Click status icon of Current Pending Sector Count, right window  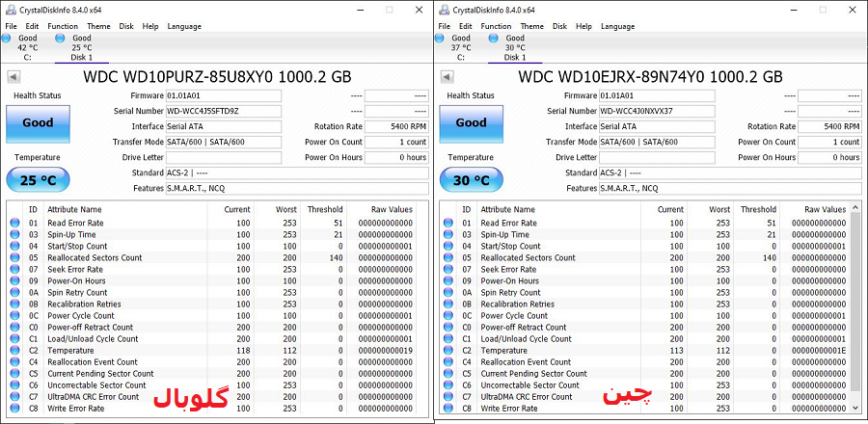[x=448, y=374]
